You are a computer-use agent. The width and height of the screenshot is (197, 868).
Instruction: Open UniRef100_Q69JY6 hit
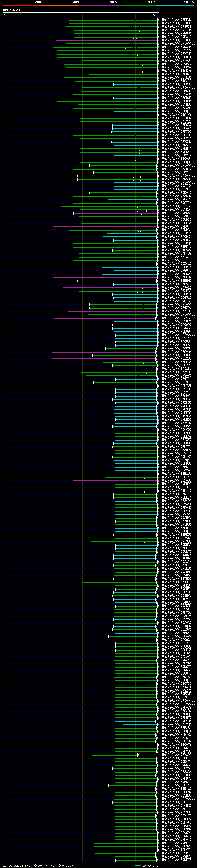(177, 115)
